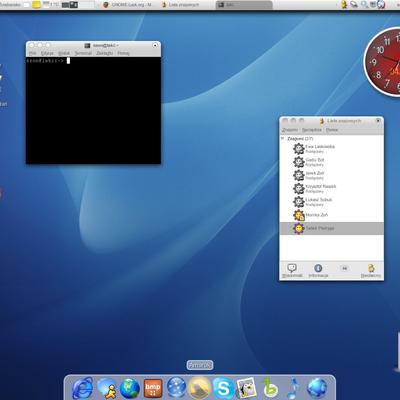Switch to the GNOME-Look.org taskbar window

pos(128,5)
